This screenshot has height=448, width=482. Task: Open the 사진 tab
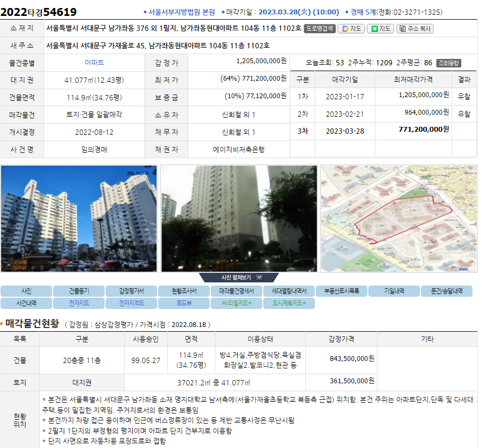point(27,291)
